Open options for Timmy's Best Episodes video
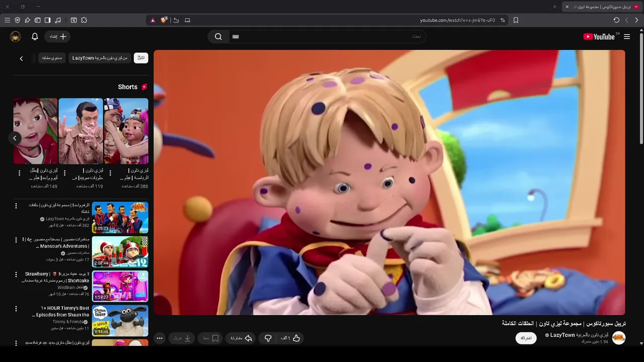The height and width of the screenshot is (362, 644). point(16,309)
